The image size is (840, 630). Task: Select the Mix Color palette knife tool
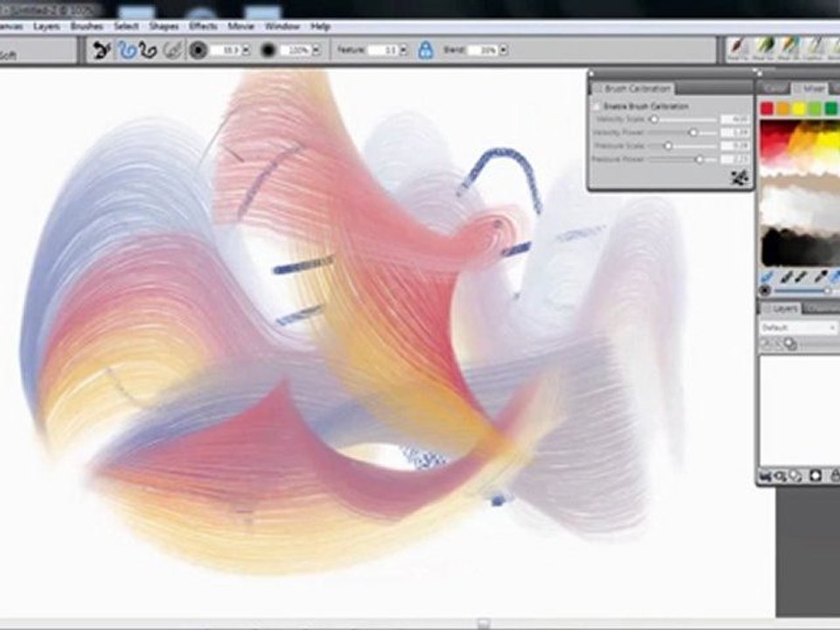801,277
